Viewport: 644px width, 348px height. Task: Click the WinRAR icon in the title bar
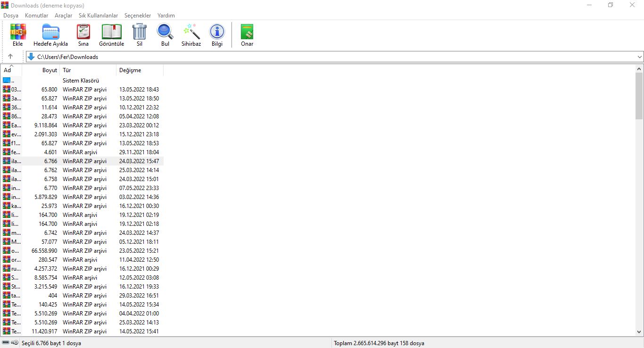click(5, 5)
